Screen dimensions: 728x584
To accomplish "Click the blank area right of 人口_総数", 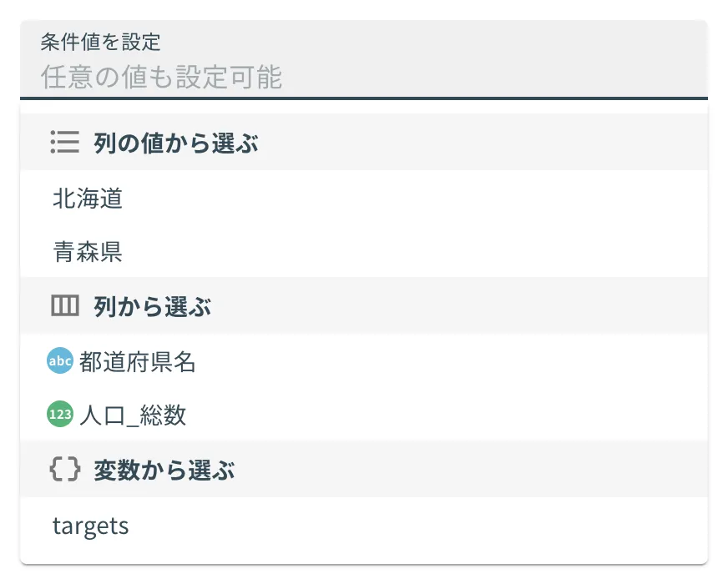I will point(446,415).
